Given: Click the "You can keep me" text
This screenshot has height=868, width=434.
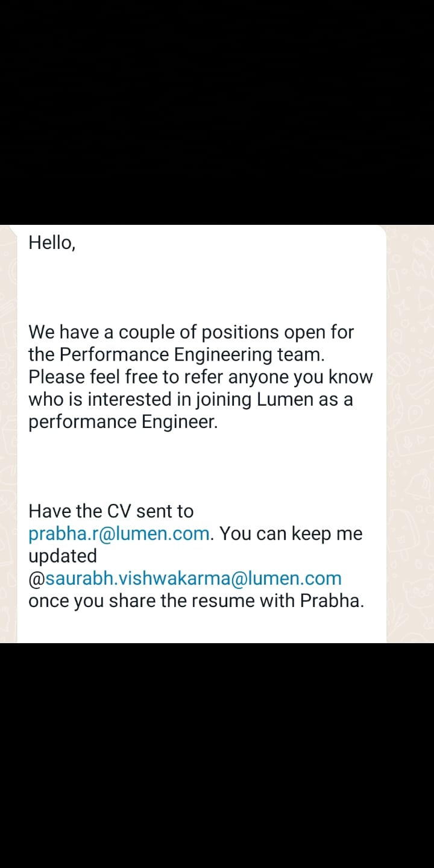Looking at the screenshot, I should (x=291, y=533).
